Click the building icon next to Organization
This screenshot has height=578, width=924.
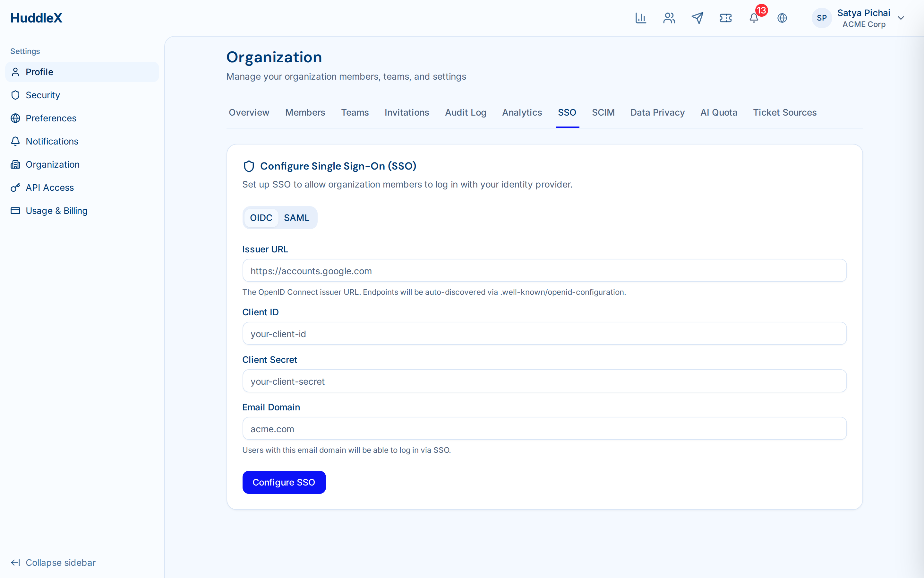(x=15, y=164)
